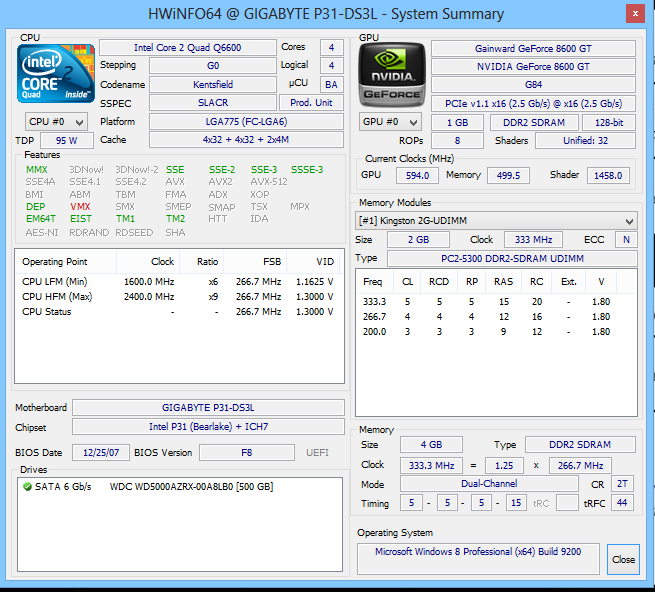The width and height of the screenshot is (655, 592).
Task: Click the shader clock value 1458.0
Action: click(x=608, y=175)
